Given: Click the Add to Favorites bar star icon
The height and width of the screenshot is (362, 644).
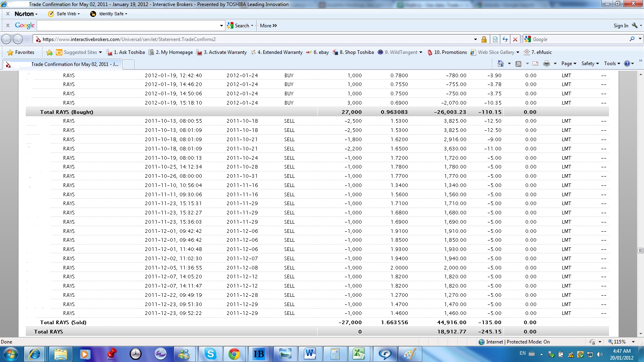Looking at the screenshot, I should coord(50,52).
